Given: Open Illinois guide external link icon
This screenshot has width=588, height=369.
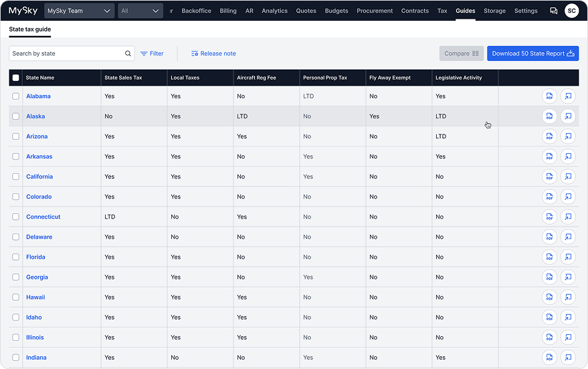Looking at the screenshot, I should pos(568,338).
